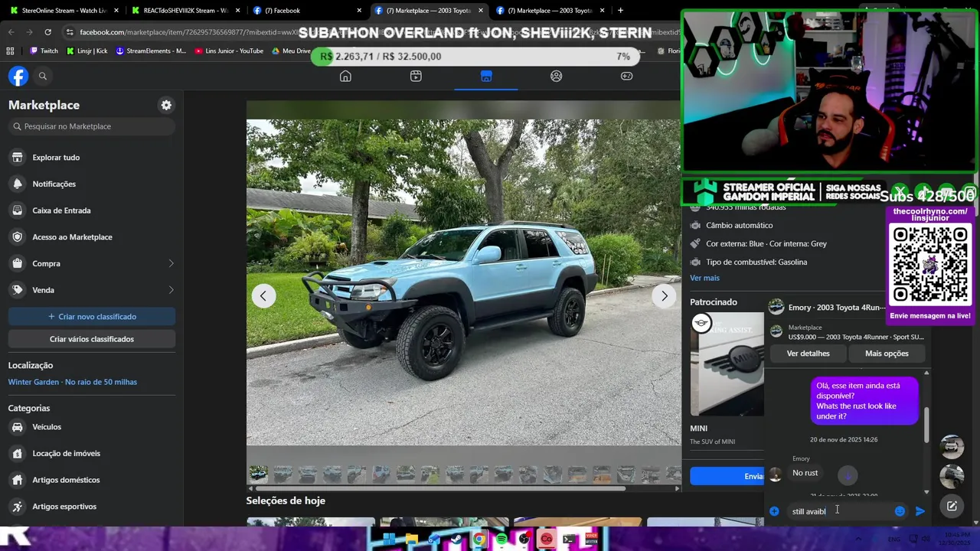
Task: Switch to REACTdoSHEVIII2K Stream tab
Action: (x=186, y=10)
